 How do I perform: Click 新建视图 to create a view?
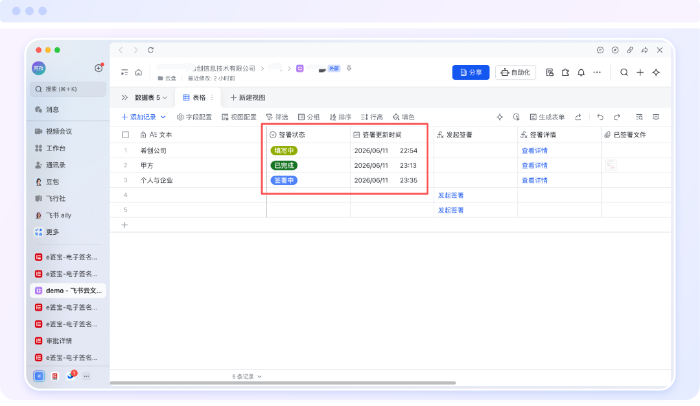(x=248, y=97)
